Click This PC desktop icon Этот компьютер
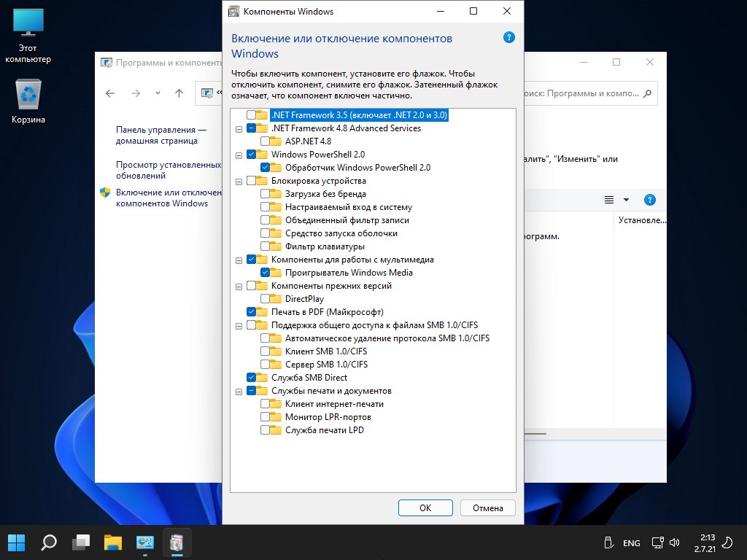Screen dimensions: 747x560 click(x=28, y=36)
